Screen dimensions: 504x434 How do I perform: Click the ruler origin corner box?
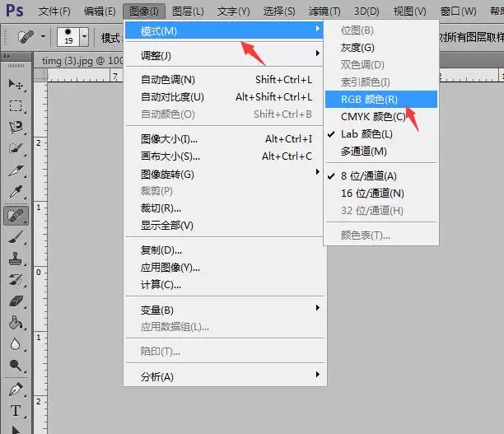coord(40,76)
